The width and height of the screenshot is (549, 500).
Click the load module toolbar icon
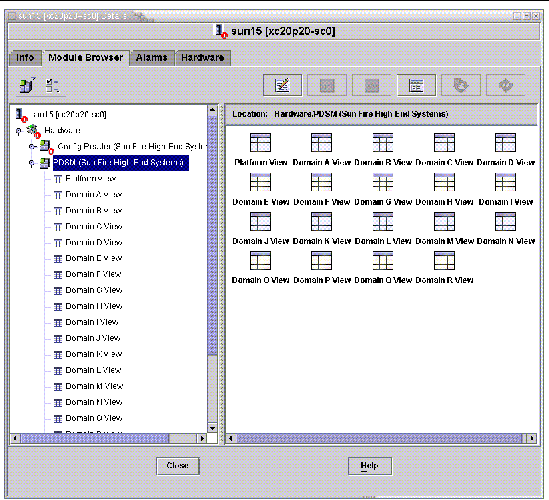tap(27, 85)
